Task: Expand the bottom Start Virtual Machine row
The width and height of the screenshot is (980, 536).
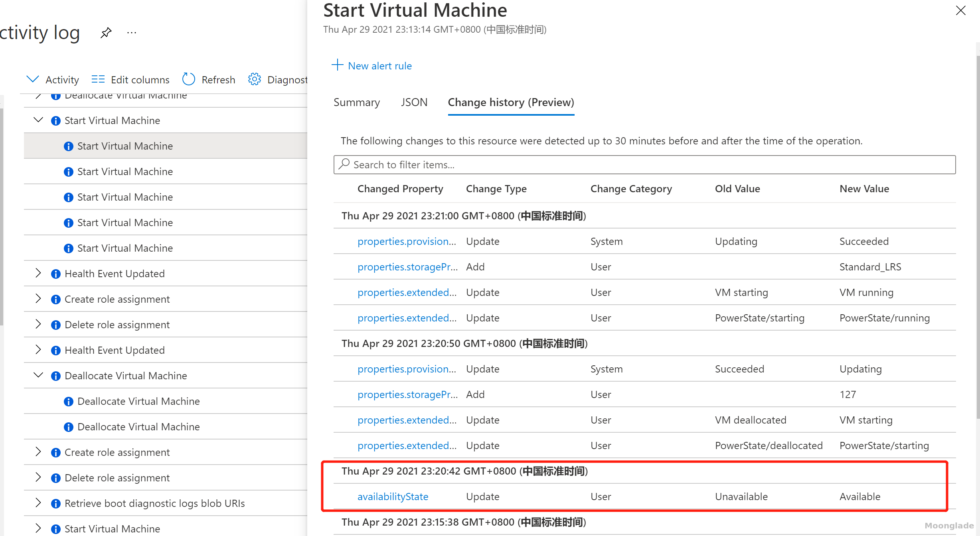Action: coord(38,528)
